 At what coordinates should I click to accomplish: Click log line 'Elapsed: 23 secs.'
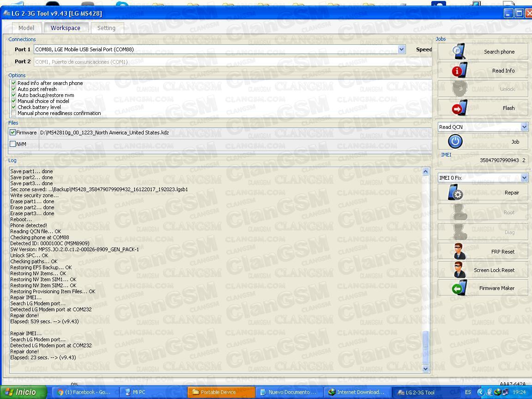(43, 357)
